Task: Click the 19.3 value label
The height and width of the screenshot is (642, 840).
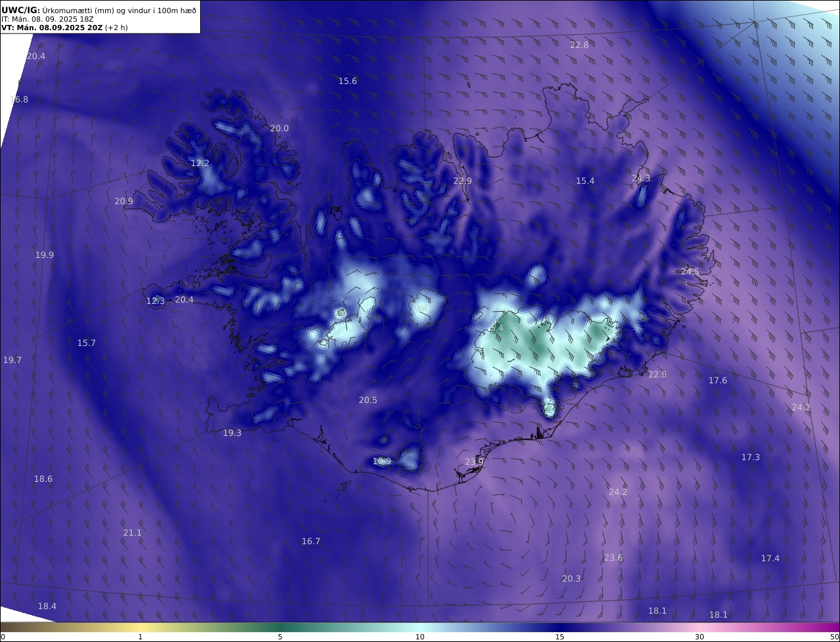Action: click(x=232, y=433)
